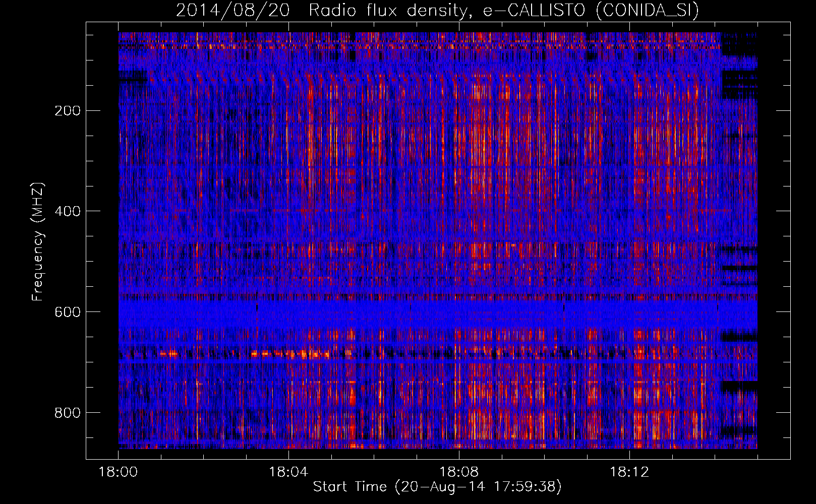Click the plot title with date 2014/08/20

(437, 10)
